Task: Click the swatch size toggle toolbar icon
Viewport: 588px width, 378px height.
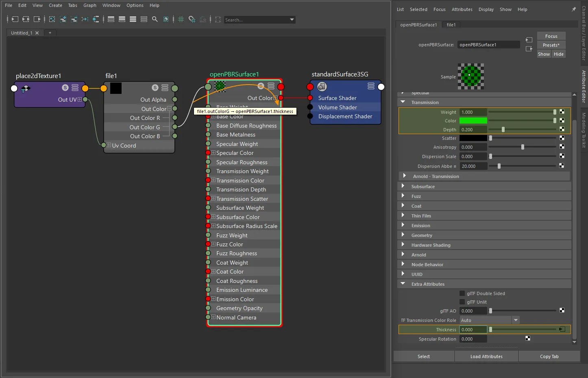Action: 166,19
